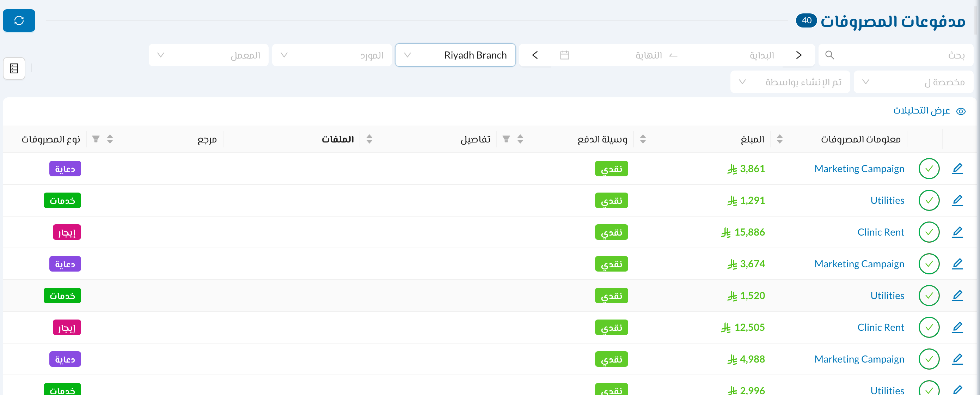Screen dimensions: 980x395
Task: Open the 4,988 Marketing Campaign link
Action: coord(859,359)
